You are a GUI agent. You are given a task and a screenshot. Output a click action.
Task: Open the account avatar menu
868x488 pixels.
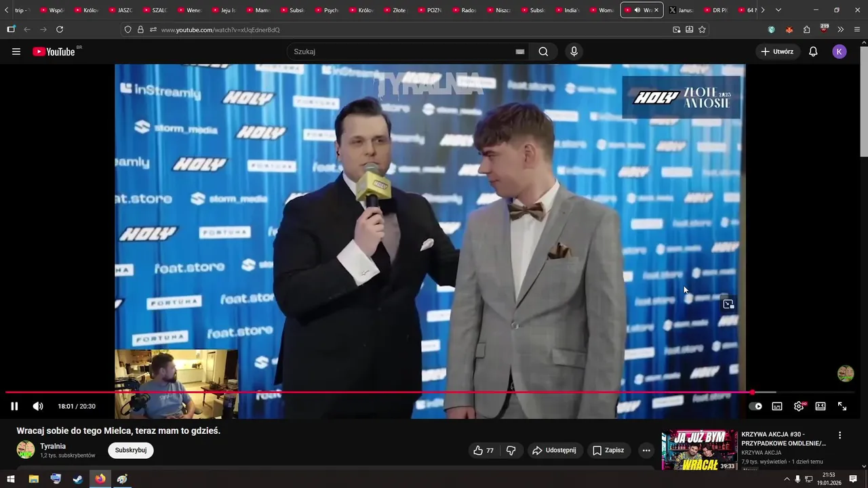click(840, 52)
